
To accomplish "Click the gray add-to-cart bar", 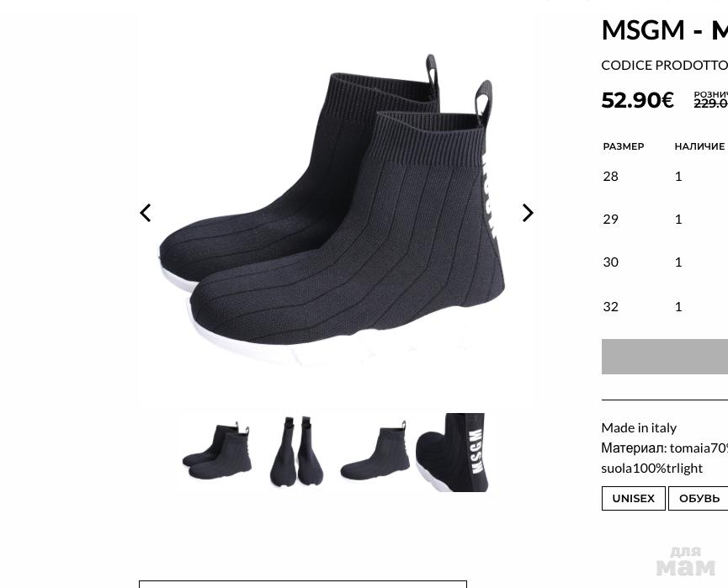I will [665, 357].
